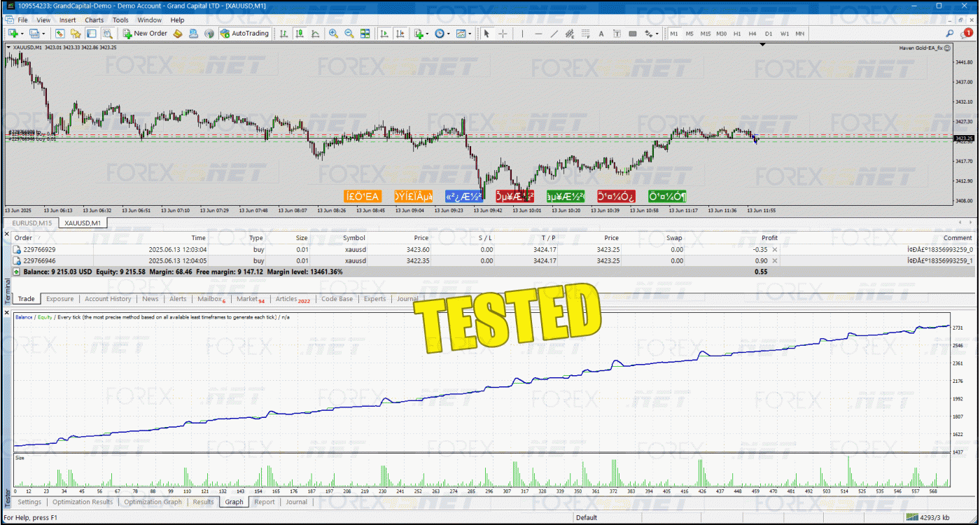Viewport: 980px width, 525px height.
Task: Open the Charts menu
Action: pyautogui.click(x=94, y=20)
